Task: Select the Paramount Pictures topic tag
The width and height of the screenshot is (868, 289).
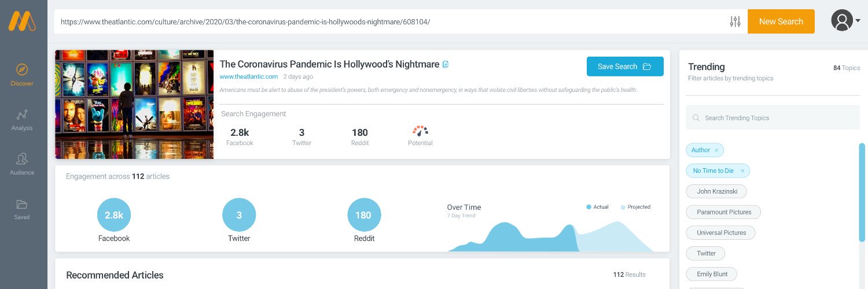Action: [x=723, y=212]
